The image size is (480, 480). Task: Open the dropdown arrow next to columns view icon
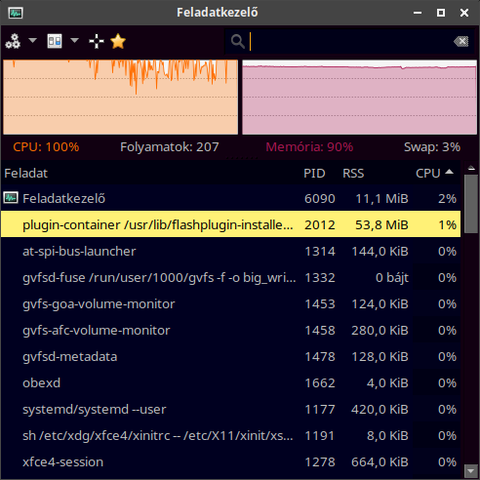pos(74,41)
